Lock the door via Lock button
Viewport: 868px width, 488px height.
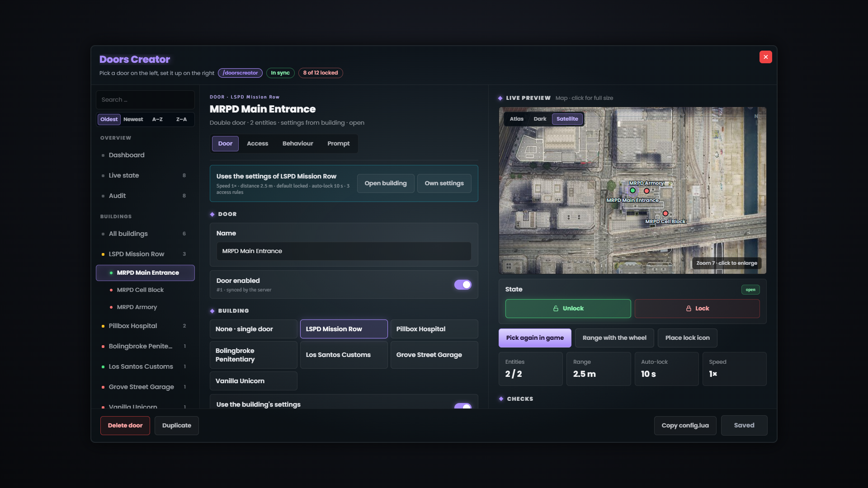(x=697, y=309)
